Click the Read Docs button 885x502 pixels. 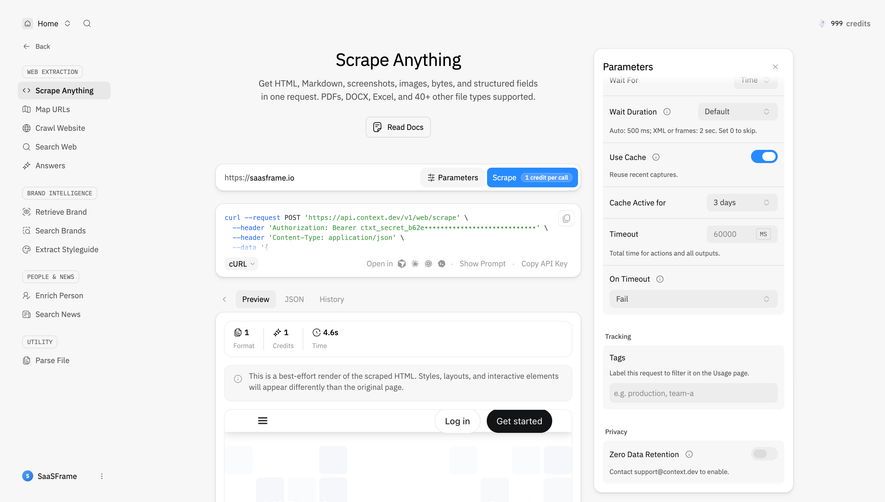[398, 127]
